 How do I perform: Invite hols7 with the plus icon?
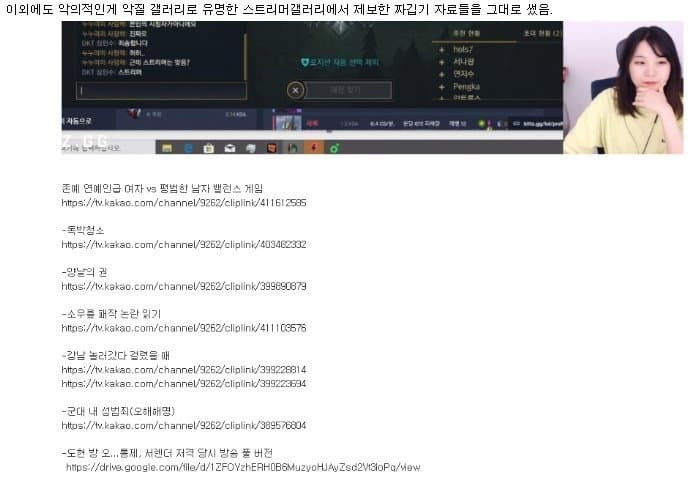(x=441, y=50)
